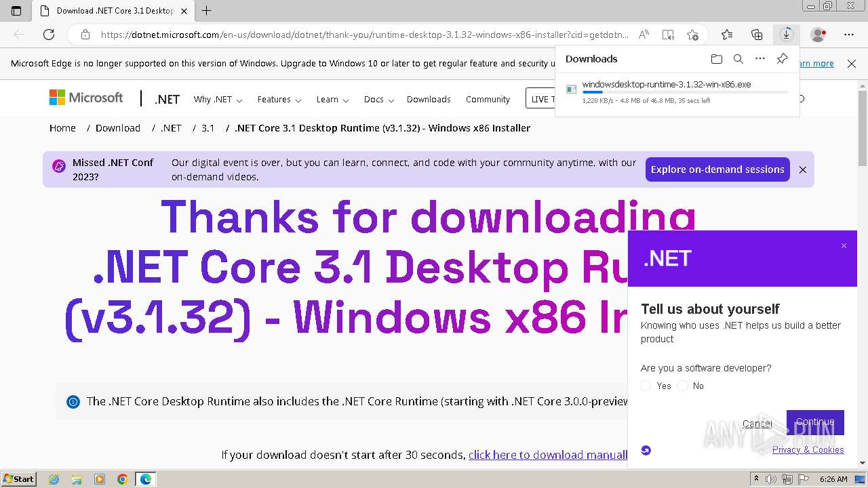
Task: Select No for software developer
Action: [x=682, y=386]
